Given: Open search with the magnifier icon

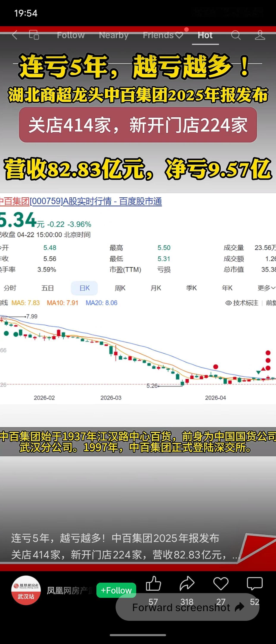Looking at the screenshot, I should (235, 35).
